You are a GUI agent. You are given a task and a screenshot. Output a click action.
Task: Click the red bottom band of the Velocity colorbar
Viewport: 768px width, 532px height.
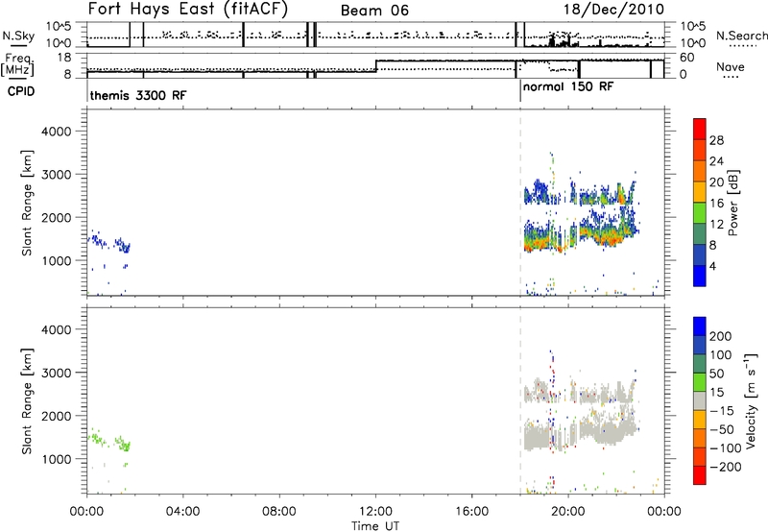[x=700, y=475]
